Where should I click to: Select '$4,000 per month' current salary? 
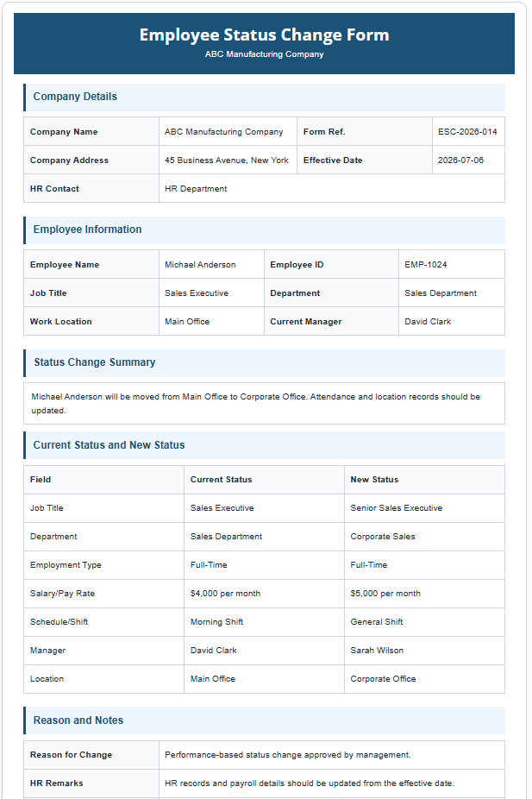coord(225,594)
